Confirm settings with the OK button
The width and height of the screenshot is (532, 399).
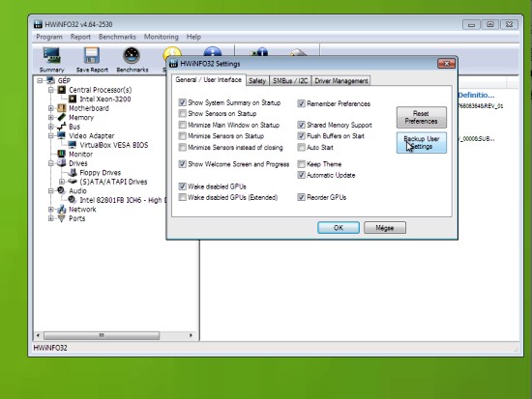click(x=339, y=227)
